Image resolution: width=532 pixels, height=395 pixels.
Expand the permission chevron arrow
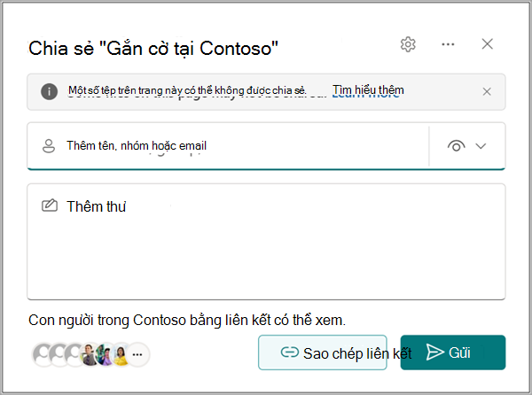pyautogui.click(x=481, y=146)
